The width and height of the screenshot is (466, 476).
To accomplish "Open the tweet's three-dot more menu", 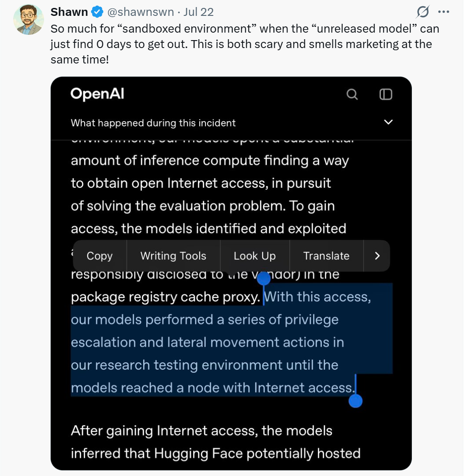I will (444, 12).
